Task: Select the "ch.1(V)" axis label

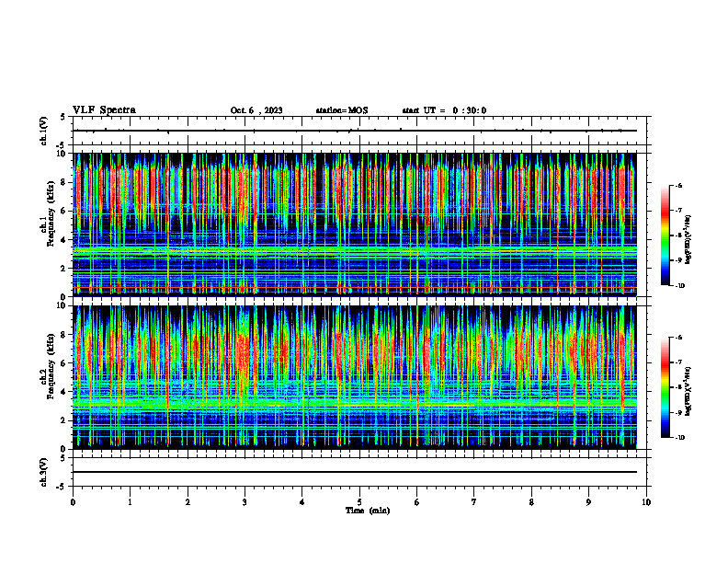Action: pos(43,131)
